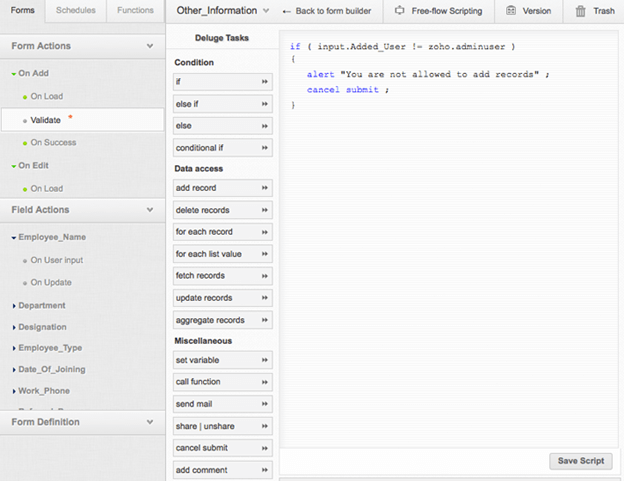Click arrow icon on 'fetch records'
Image resolution: width=624 pixels, height=481 pixels.
coord(265,276)
